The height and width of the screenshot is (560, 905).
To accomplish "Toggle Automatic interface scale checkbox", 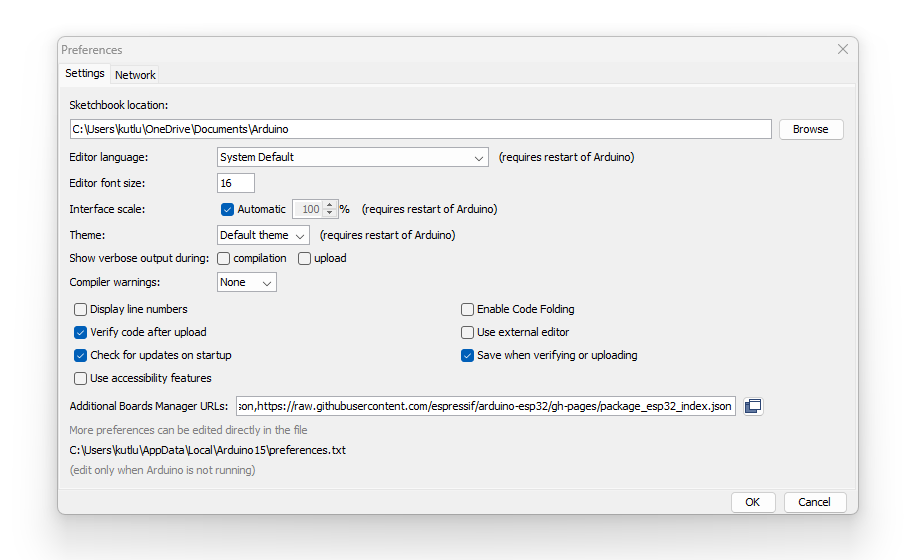I will pos(227,209).
